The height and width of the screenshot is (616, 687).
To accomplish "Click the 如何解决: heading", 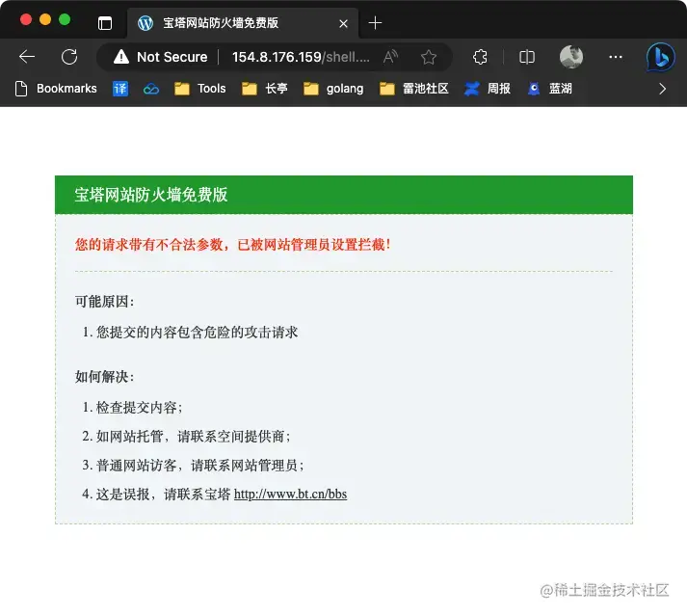I will pos(104,377).
